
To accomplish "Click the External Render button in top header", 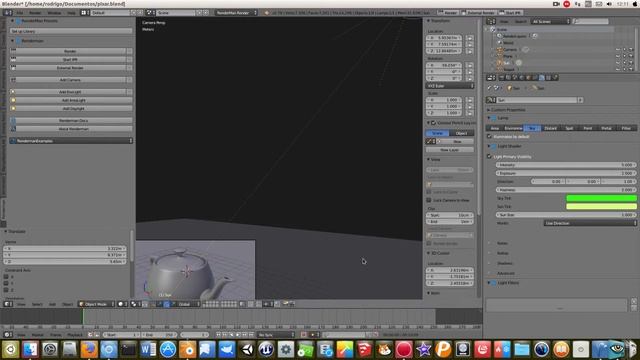I will pyautogui.click(x=478, y=13).
